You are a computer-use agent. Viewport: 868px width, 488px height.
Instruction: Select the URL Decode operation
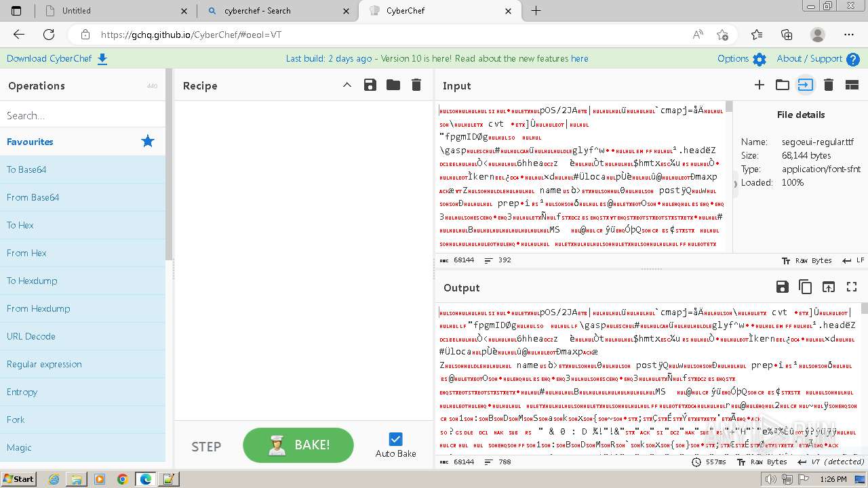83,336
